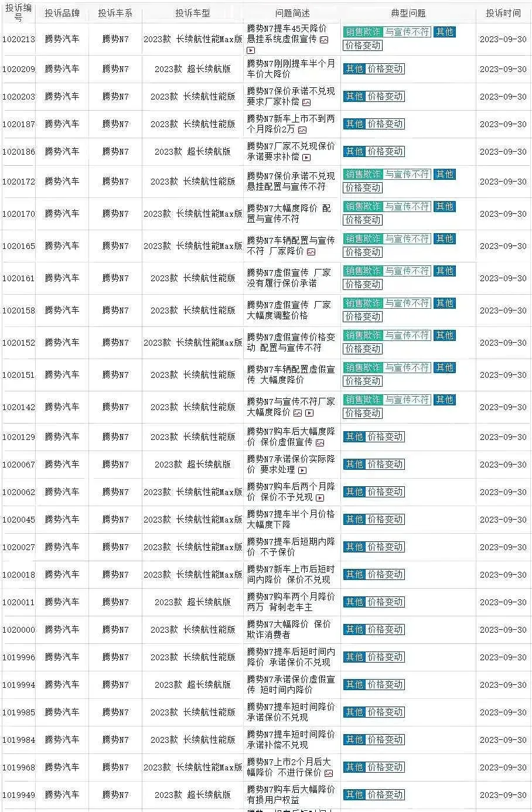The width and height of the screenshot is (532, 812).
Task: Click the 2023-09-30 date in row 1019984
Action: click(x=503, y=740)
